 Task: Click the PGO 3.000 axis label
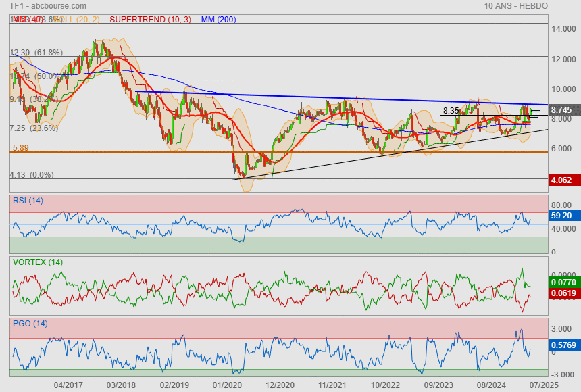tap(561, 329)
